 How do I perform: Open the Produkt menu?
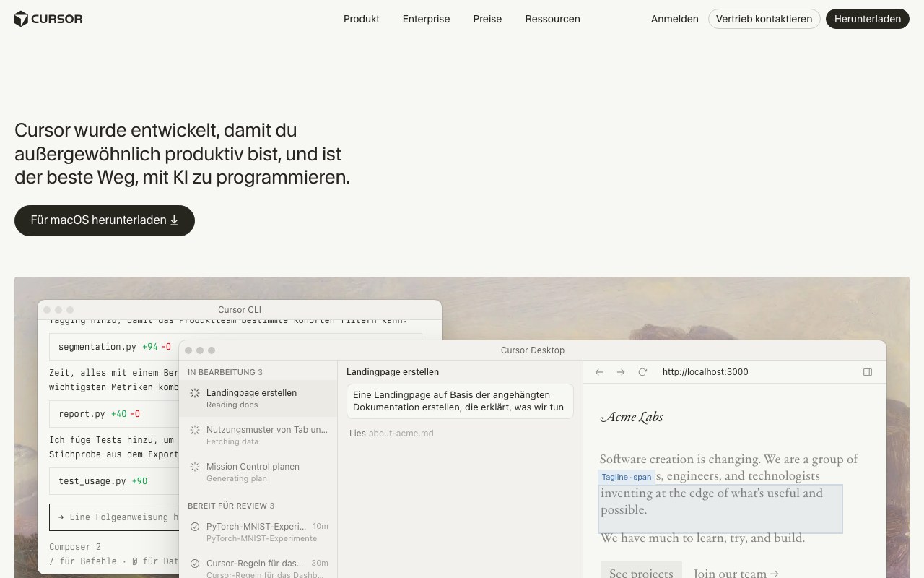[362, 19]
